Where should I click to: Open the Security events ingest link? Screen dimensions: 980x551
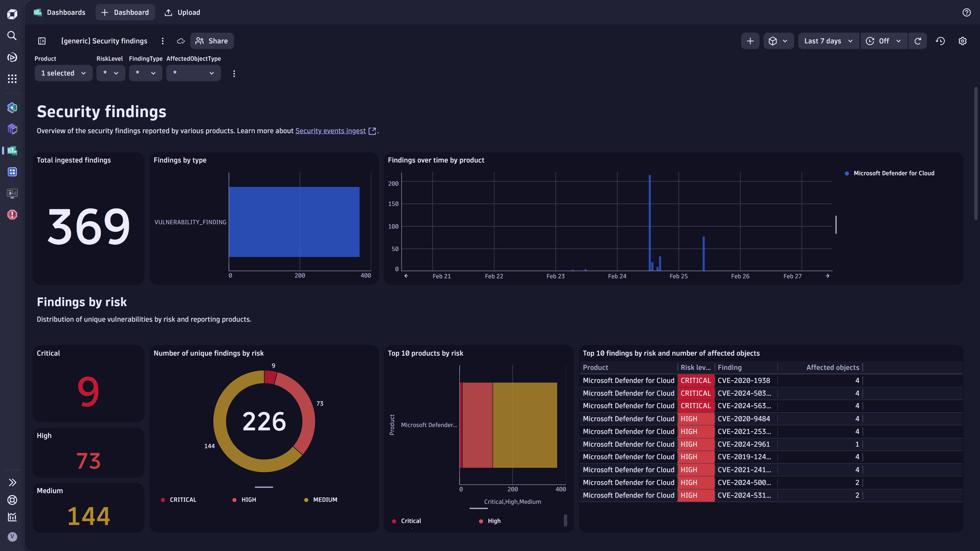pos(330,131)
